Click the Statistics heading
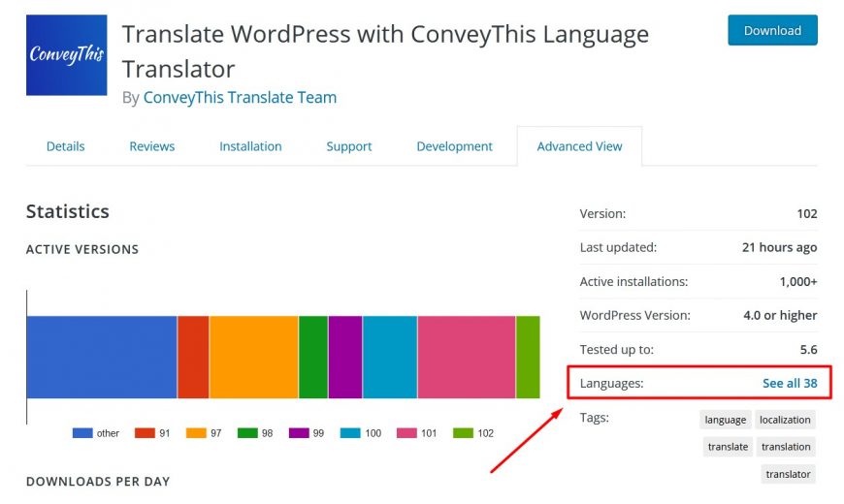This screenshot has height=504, width=844. point(68,211)
